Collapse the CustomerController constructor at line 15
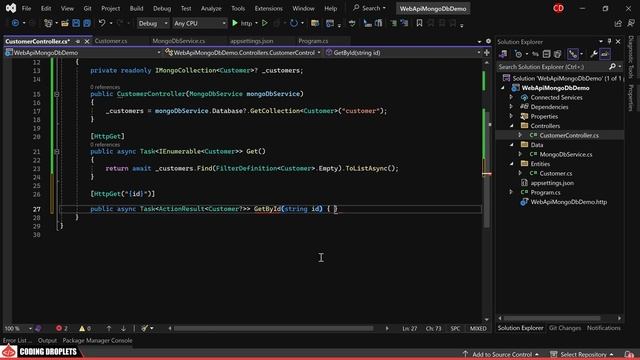The height and width of the screenshot is (360, 640). pos(57,94)
